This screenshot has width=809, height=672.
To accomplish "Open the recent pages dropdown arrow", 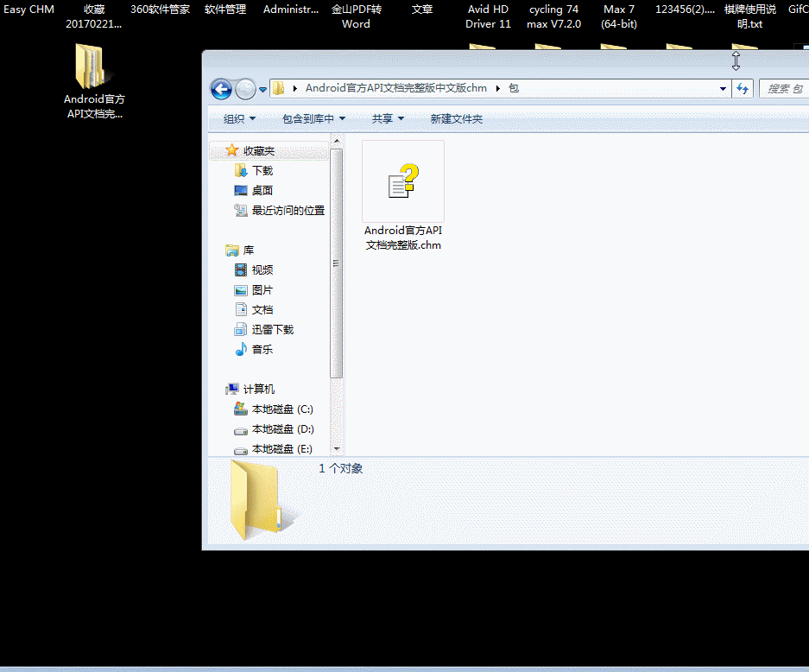I will (x=262, y=90).
